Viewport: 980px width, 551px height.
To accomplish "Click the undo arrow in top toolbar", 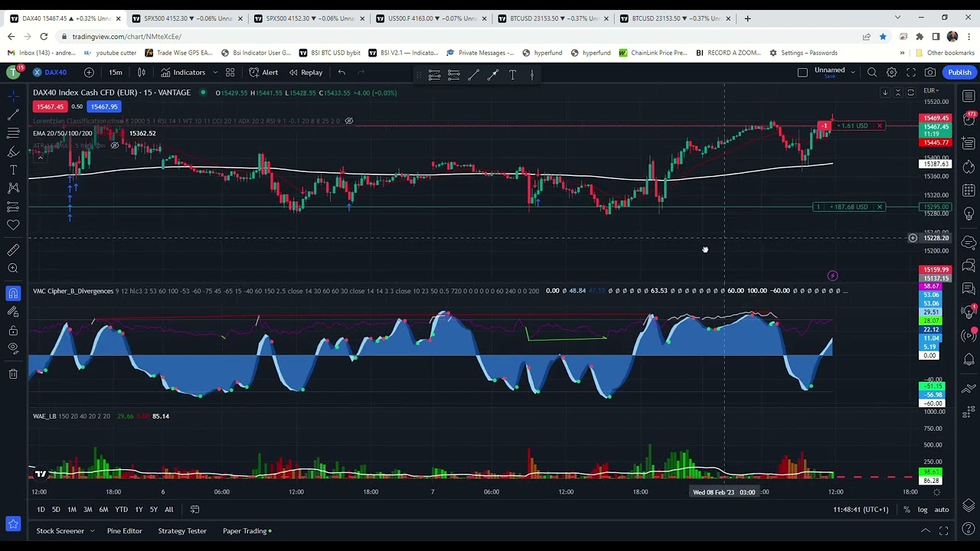I will point(341,72).
